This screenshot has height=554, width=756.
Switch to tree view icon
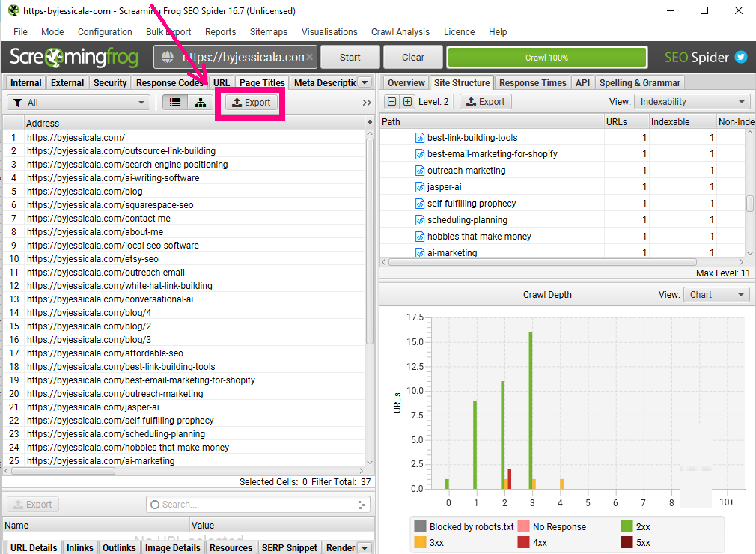(x=201, y=103)
